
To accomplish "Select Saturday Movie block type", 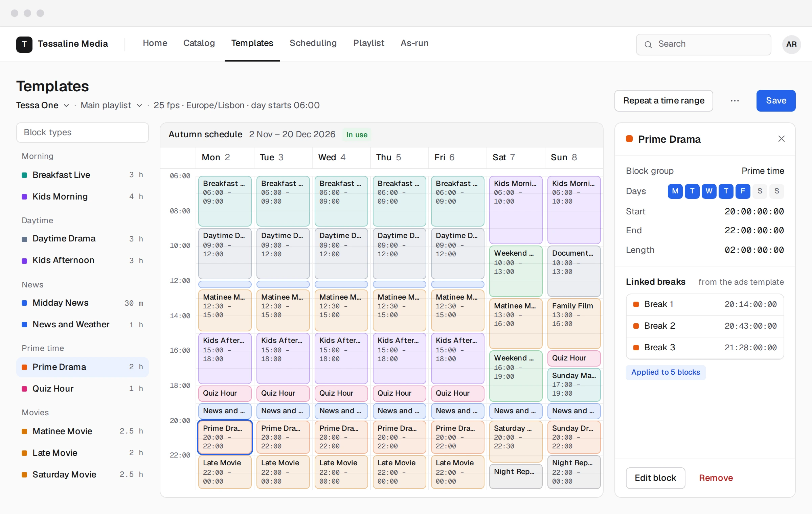I will tap(83, 475).
